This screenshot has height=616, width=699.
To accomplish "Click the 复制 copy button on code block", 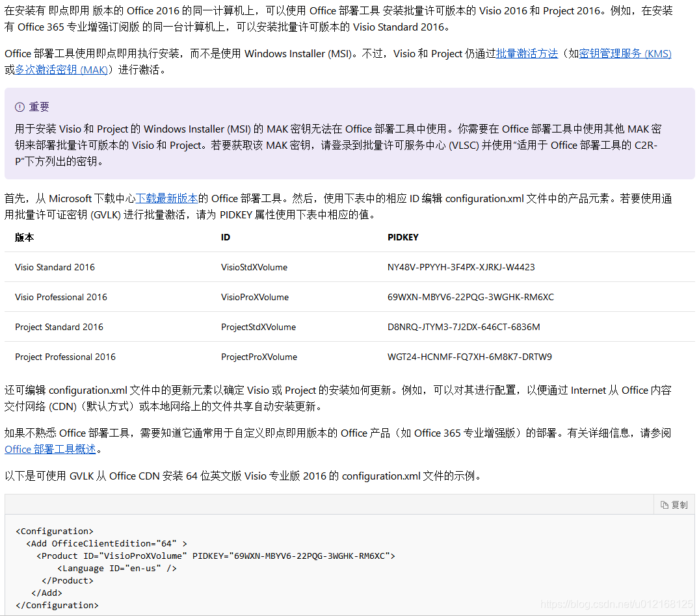I will [674, 505].
